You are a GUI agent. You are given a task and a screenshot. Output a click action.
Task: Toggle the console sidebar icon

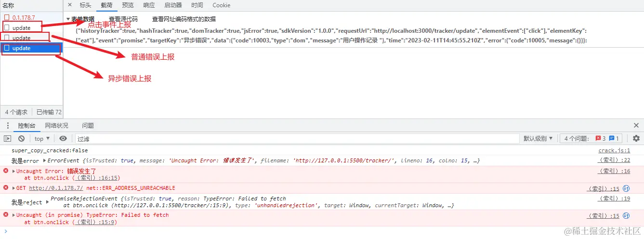pos(7,138)
